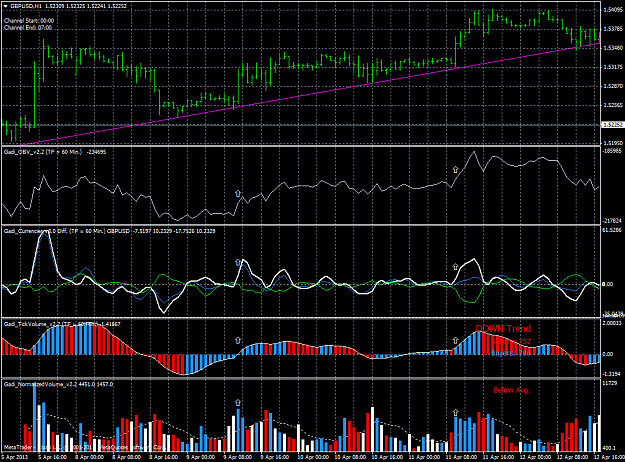
Task: Select the up arrow at 11 Apr 08:00 in OBV pane
Action: point(456,169)
